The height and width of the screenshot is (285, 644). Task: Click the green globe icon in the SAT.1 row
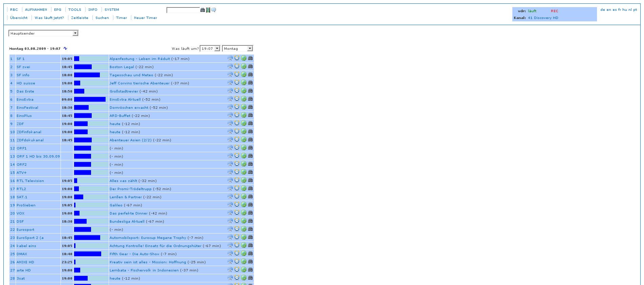tap(244, 197)
